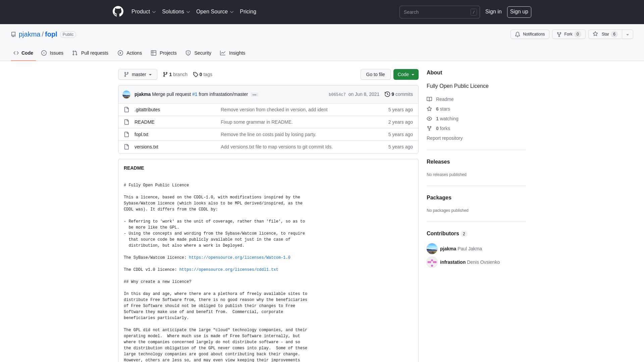Open pull request #1 link
The image size is (644, 362).
[x=195, y=94]
